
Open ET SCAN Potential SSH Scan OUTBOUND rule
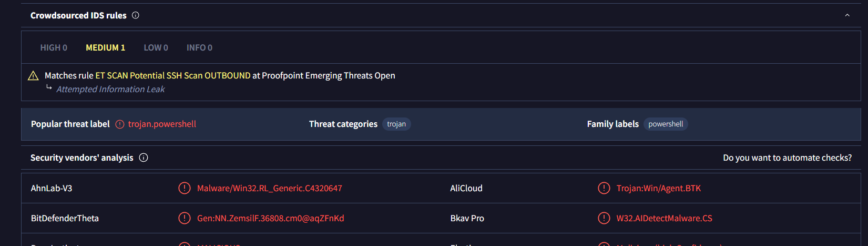[173, 75]
